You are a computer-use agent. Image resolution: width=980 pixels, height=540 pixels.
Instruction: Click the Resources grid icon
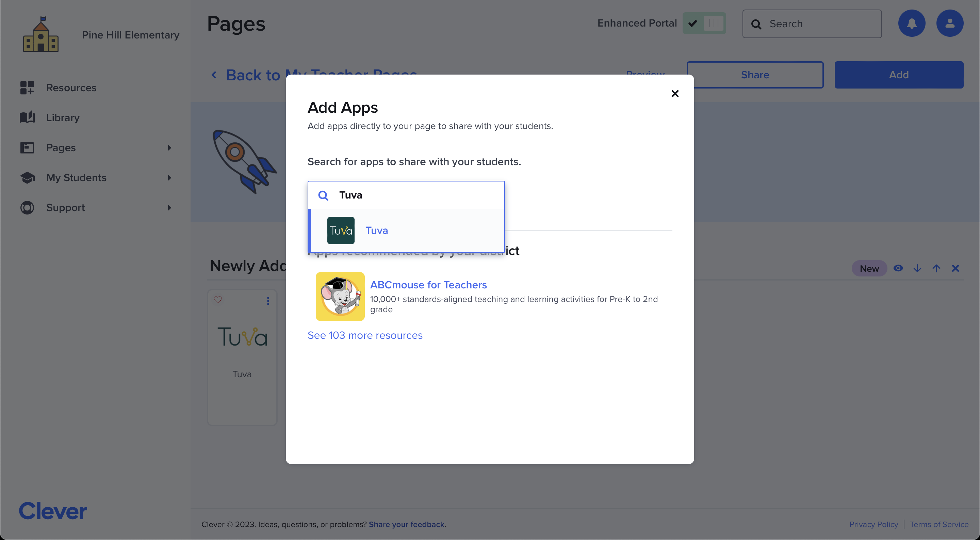27,88
